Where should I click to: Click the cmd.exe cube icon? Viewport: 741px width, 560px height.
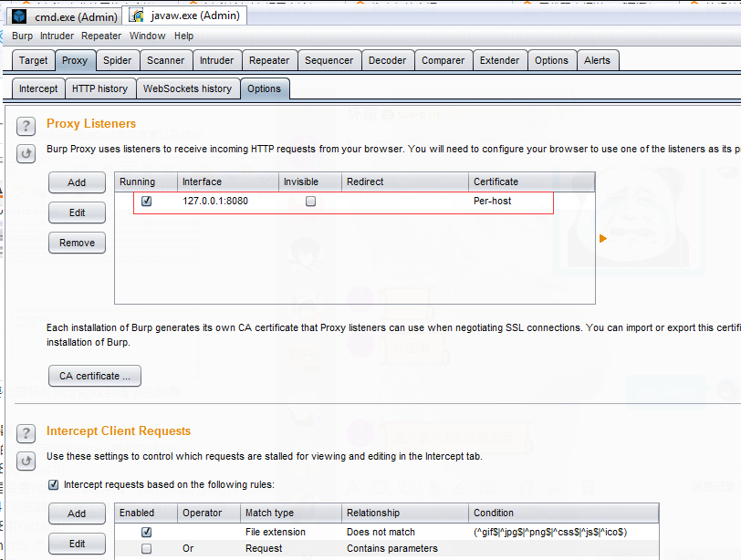pyautogui.click(x=19, y=16)
